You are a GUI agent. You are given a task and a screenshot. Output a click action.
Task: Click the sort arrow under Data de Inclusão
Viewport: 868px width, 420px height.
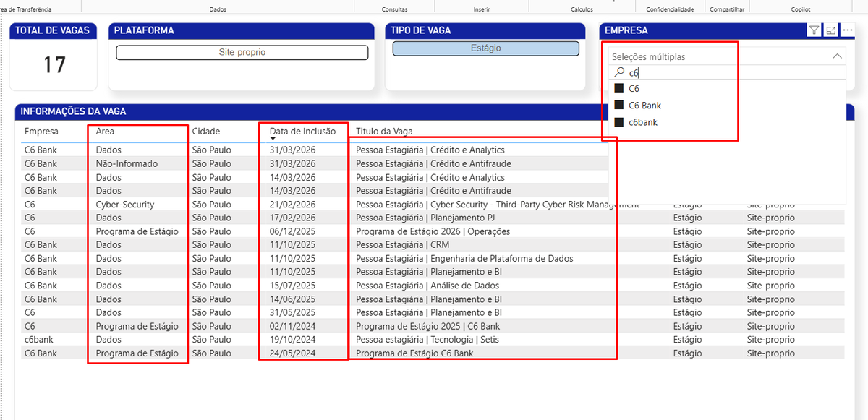tap(273, 138)
